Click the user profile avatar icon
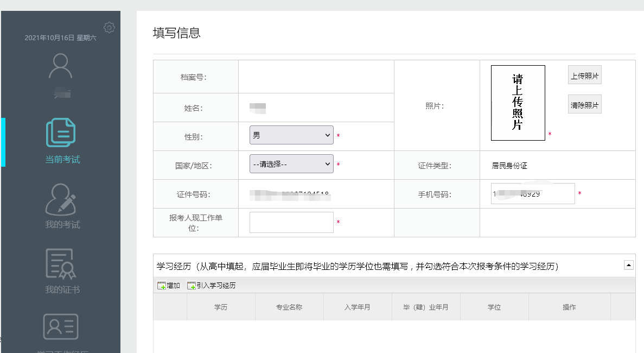 click(60, 67)
